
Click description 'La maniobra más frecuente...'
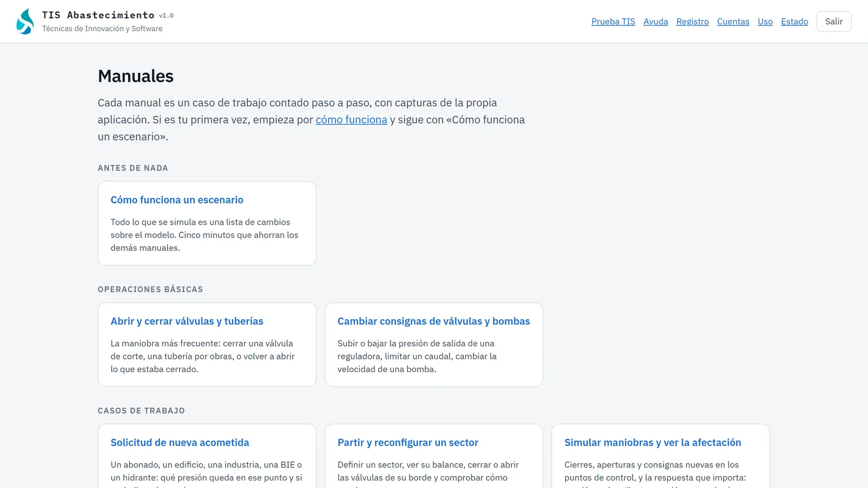pos(203,356)
